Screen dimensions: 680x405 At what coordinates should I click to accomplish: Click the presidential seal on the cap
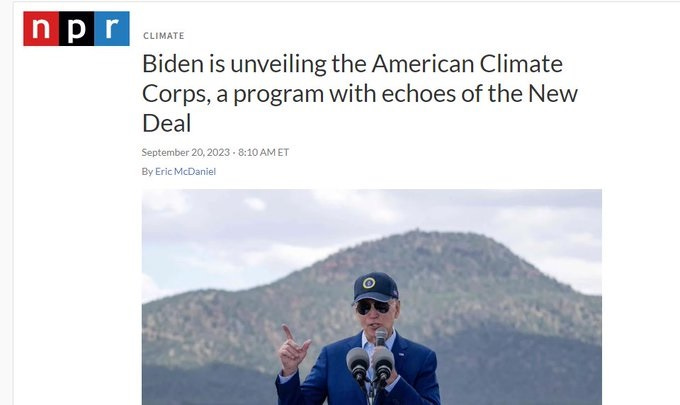[369, 283]
